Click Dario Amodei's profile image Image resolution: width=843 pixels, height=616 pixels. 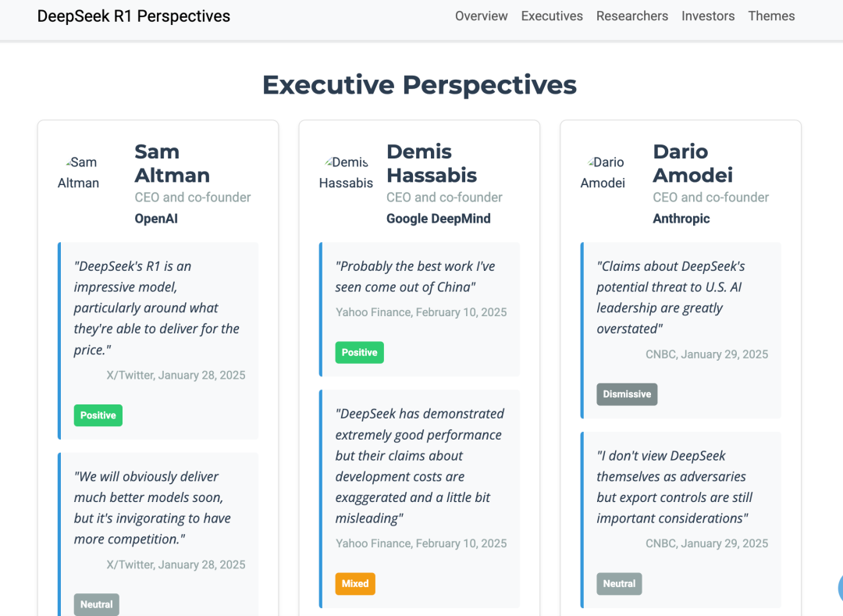tap(603, 173)
